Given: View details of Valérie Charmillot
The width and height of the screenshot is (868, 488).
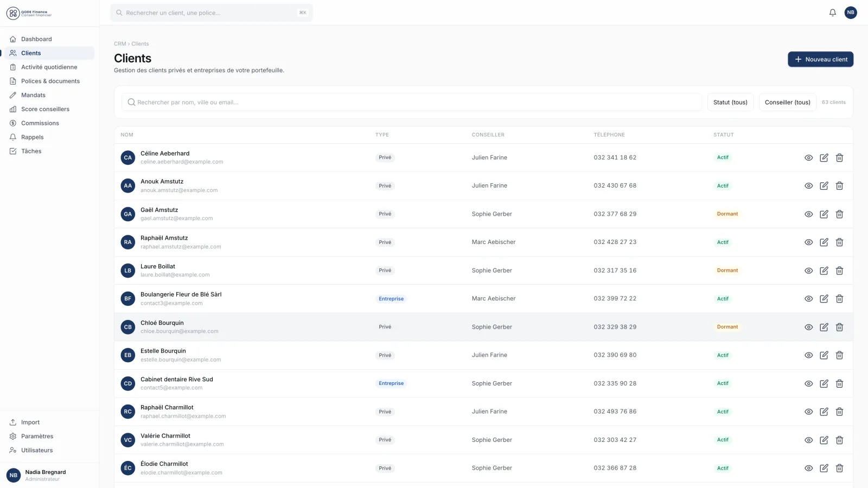Looking at the screenshot, I should click(x=808, y=440).
